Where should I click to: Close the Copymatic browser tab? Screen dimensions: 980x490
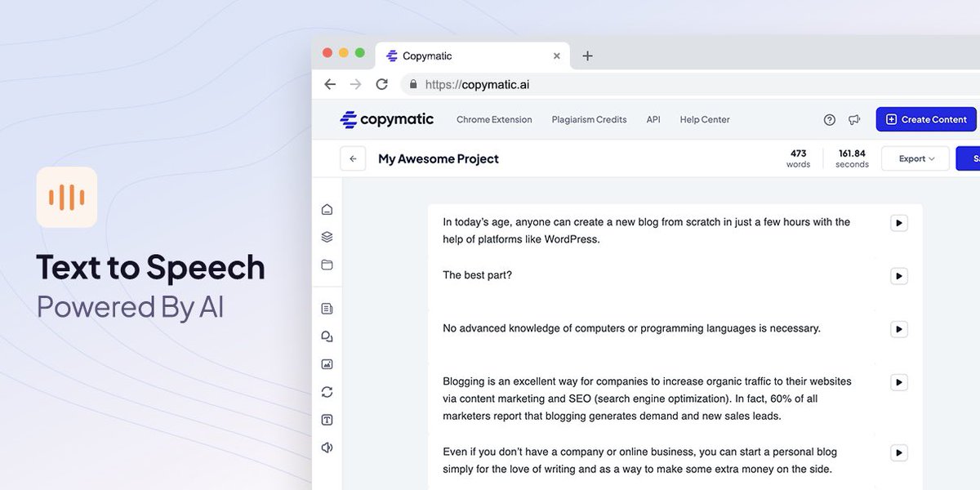(x=557, y=56)
